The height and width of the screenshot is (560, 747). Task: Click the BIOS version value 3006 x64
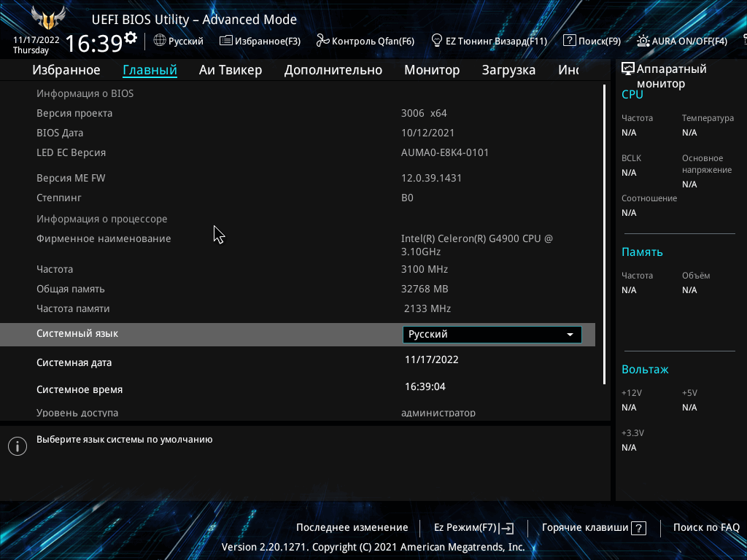[x=424, y=113]
